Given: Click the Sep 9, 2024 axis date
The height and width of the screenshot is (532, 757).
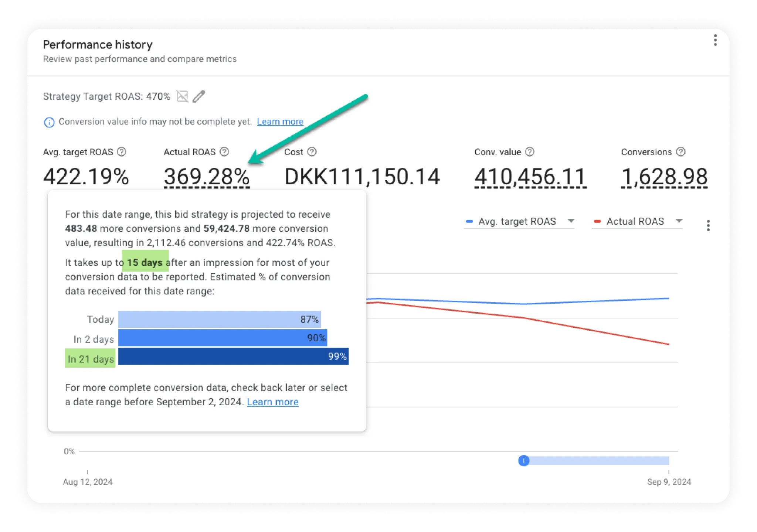Looking at the screenshot, I should pyautogui.click(x=669, y=482).
